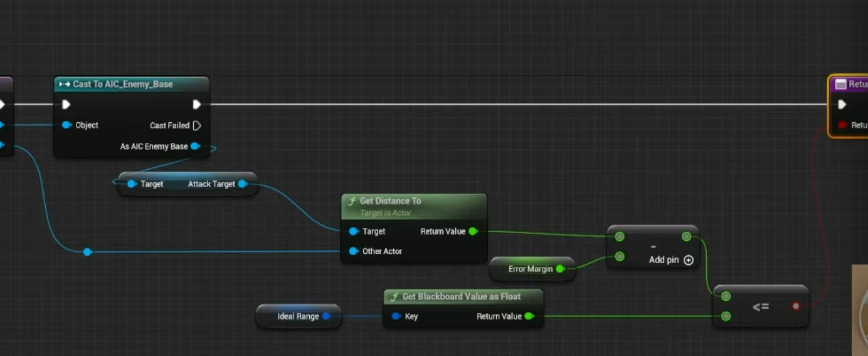Click the Add pin plus icon
Screen dimensions: 868x356
tap(689, 260)
